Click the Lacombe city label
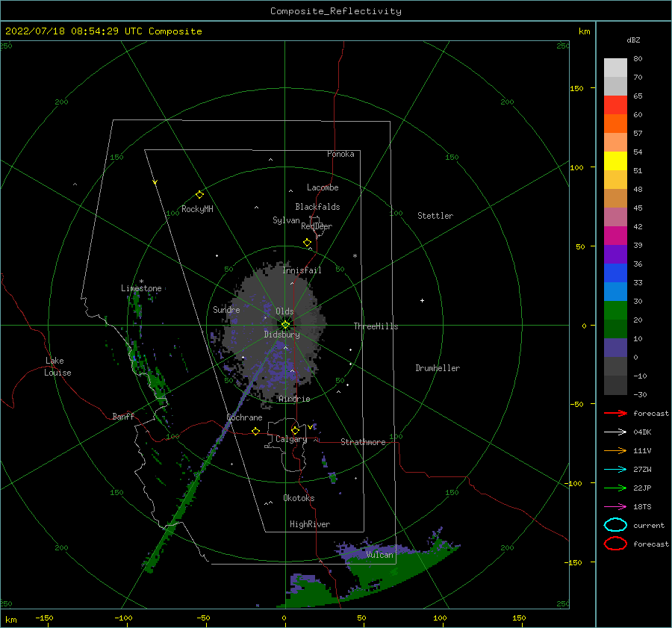The width and height of the screenshot is (672, 628). click(x=323, y=187)
